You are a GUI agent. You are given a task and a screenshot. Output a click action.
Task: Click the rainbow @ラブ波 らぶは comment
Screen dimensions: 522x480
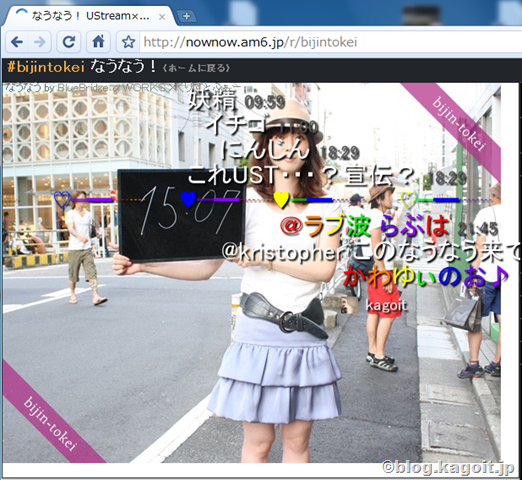(x=365, y=226)
